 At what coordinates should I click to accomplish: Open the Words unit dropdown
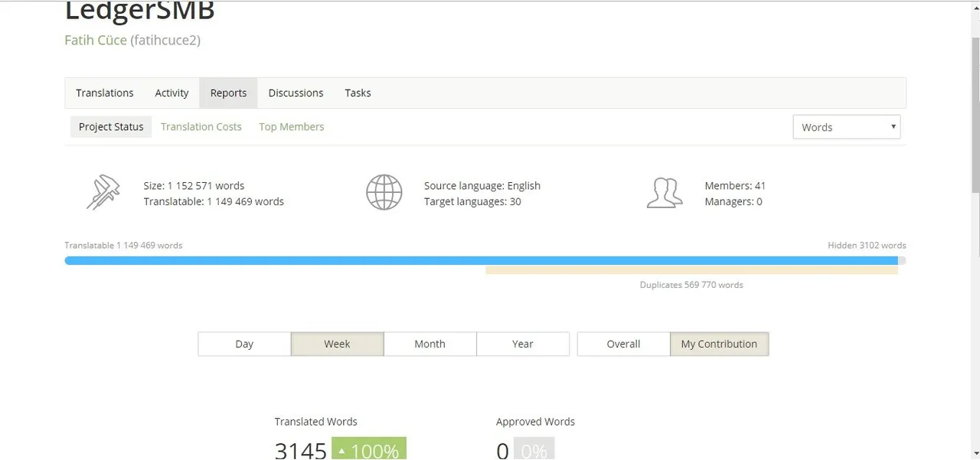click(x=847, y=127)
